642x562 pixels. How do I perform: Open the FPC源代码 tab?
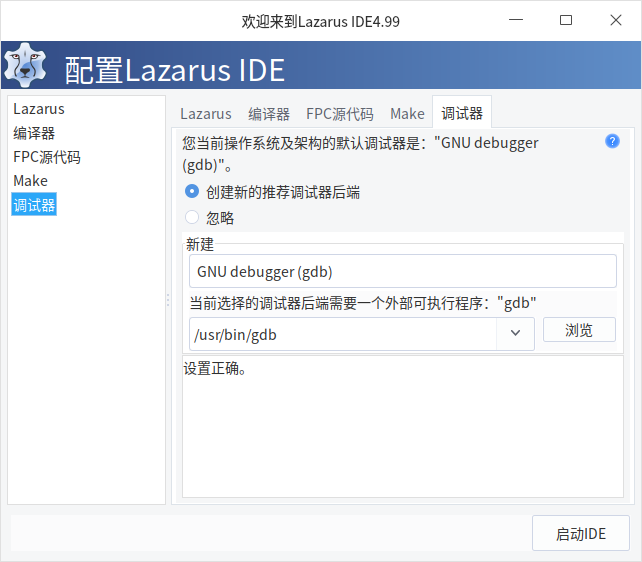[339, 114]
